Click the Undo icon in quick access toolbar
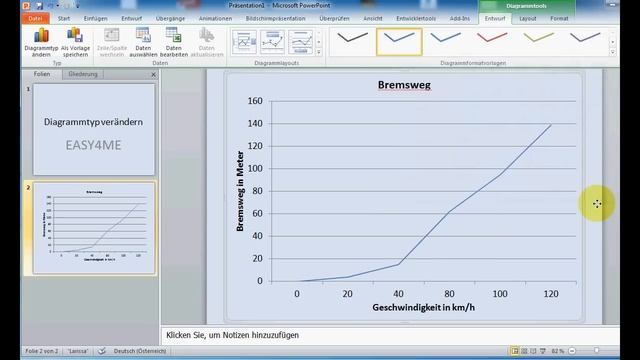 click(x=51, y=6)
